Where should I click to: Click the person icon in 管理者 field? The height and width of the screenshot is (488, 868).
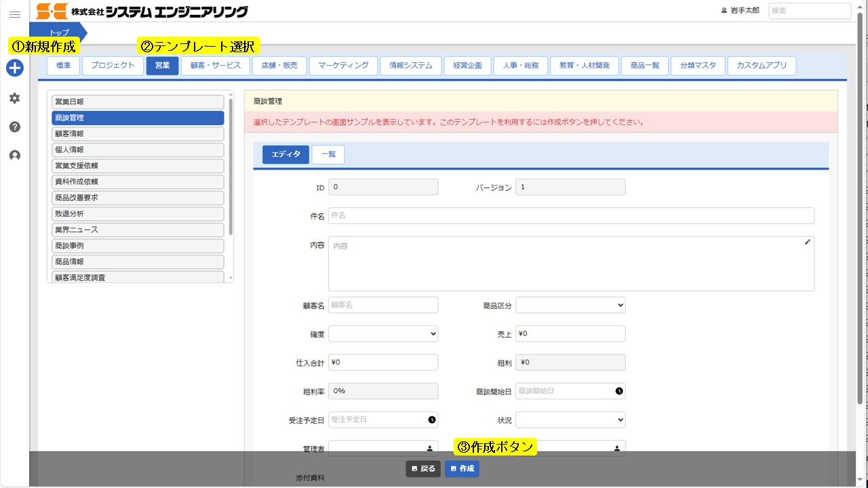click(429, 448)
